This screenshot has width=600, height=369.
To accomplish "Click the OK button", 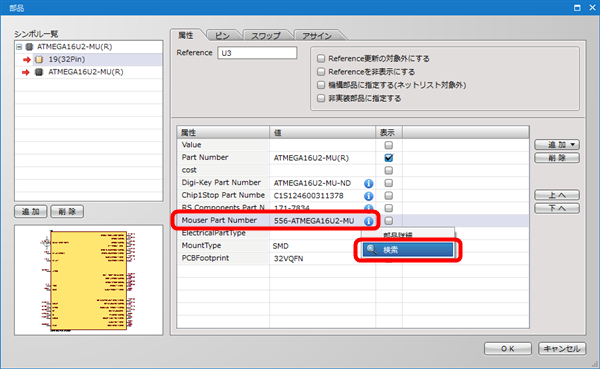I will click(x=508, y=349).
